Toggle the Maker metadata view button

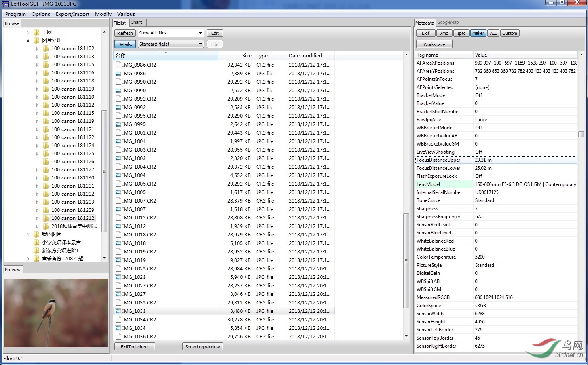(478, 33)
